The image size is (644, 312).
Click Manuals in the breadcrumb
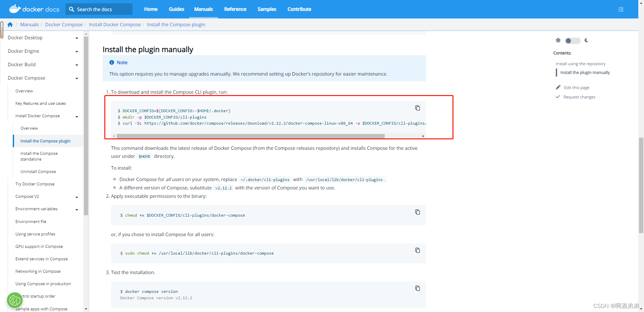(30, 25)
